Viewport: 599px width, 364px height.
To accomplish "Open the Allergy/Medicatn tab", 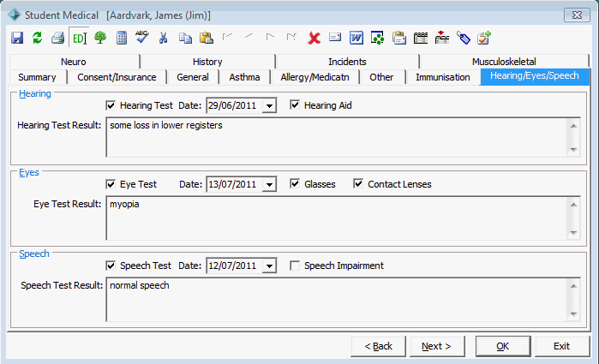I will 314,77.
